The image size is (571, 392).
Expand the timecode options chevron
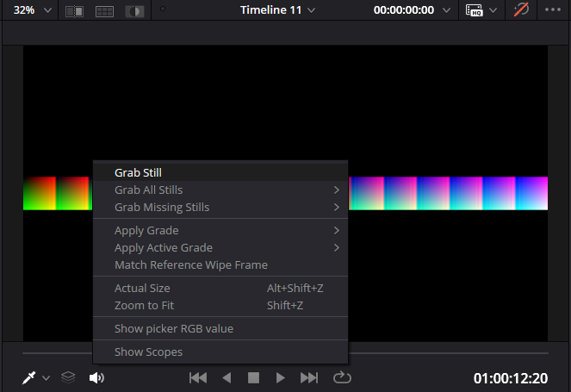pyautogui.click(x=446, y=10)
